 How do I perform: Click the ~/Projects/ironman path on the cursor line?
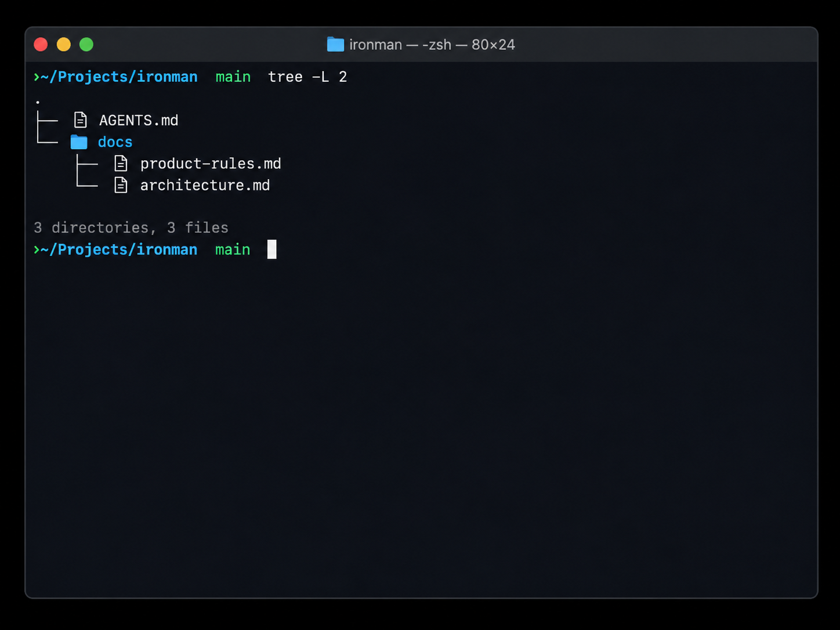point(119,249)
